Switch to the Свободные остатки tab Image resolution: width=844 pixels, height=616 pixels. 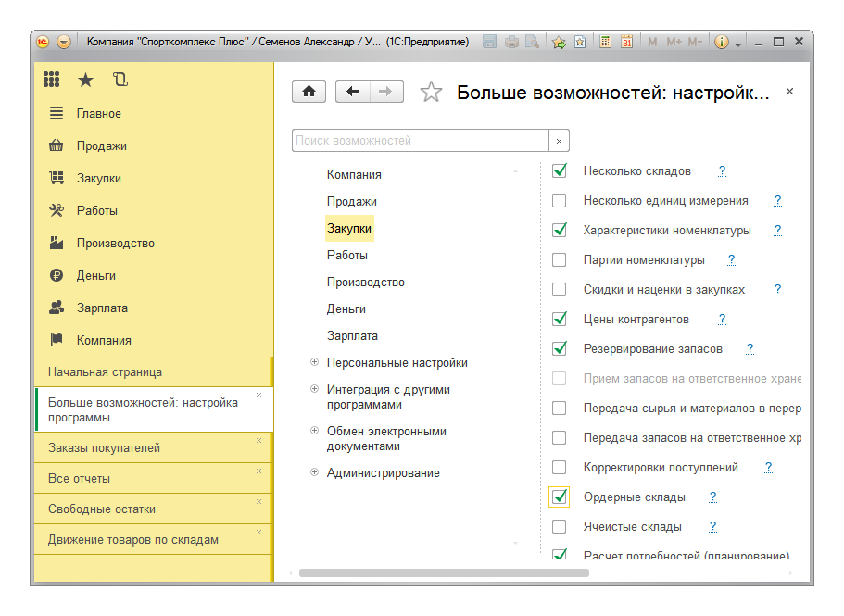102,509
